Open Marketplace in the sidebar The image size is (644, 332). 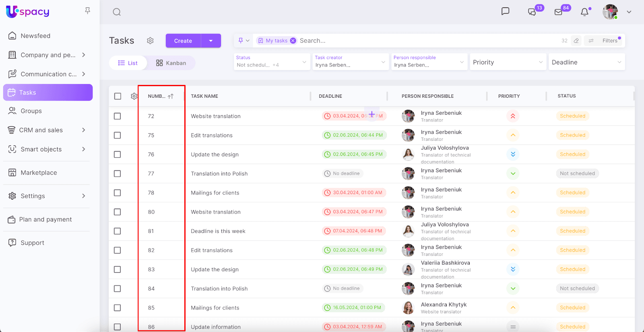coord(39,173)
